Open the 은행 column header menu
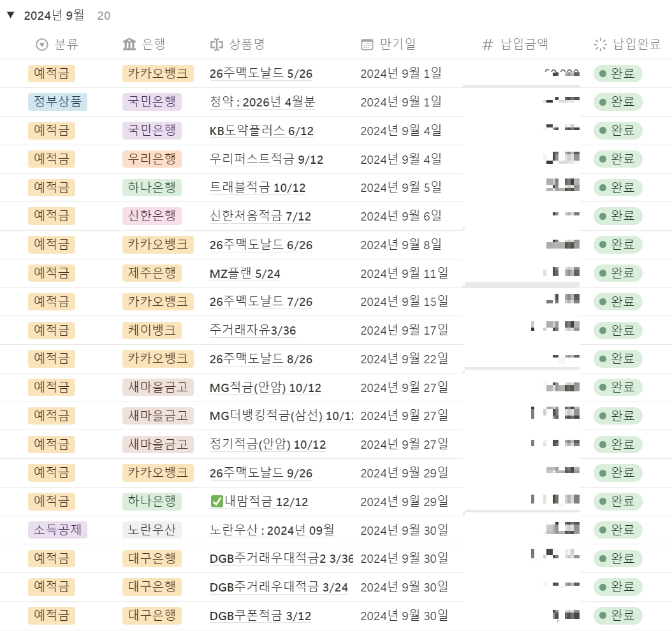Image resolution: width=672 pixels, height=631 pixels. (x=144, y=44)
